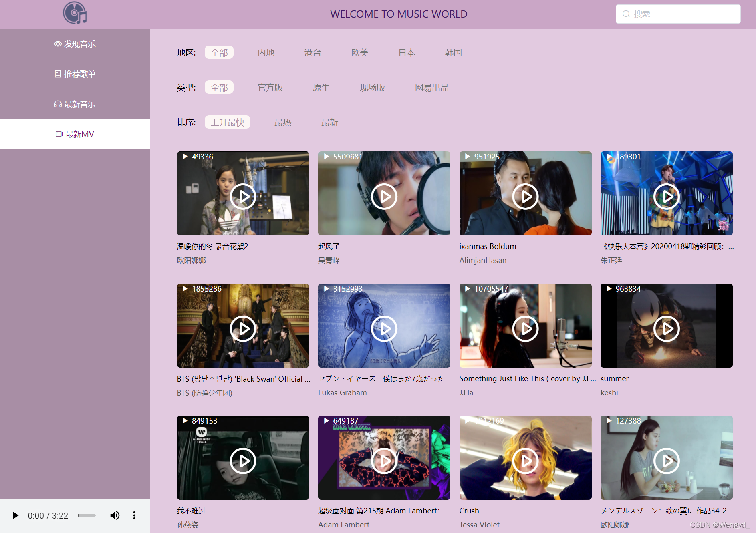The width and height of the screenshot is (756, 533).
Task: Click title 我不难过
Action: tap(191, 511)
